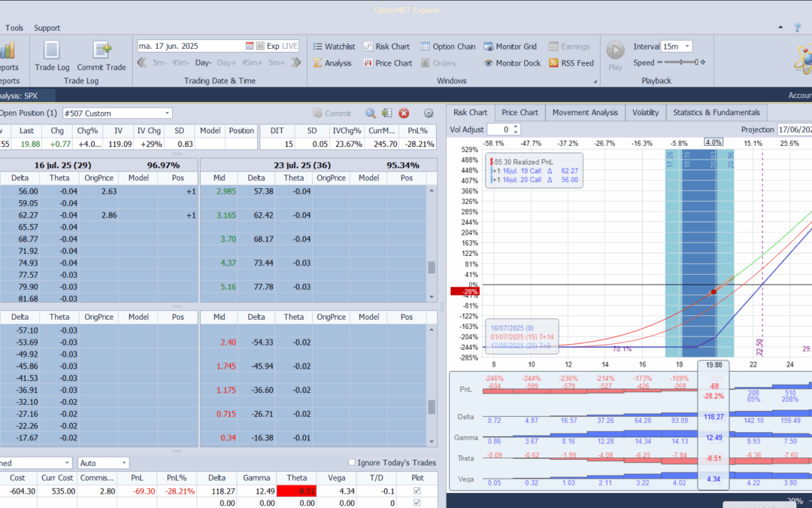Click the 01/07/2025 (15) T+14 legend line
Screen dimensions: 812x508
pyautogui.click(x=522, y=337)
